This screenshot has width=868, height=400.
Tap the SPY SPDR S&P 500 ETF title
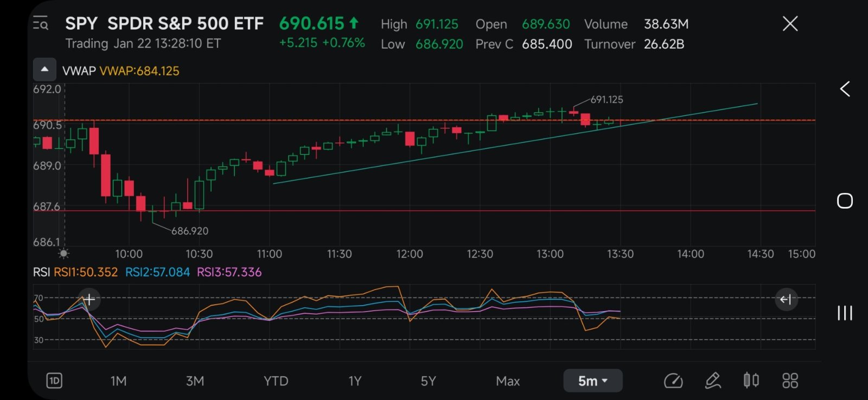point(164,24)
